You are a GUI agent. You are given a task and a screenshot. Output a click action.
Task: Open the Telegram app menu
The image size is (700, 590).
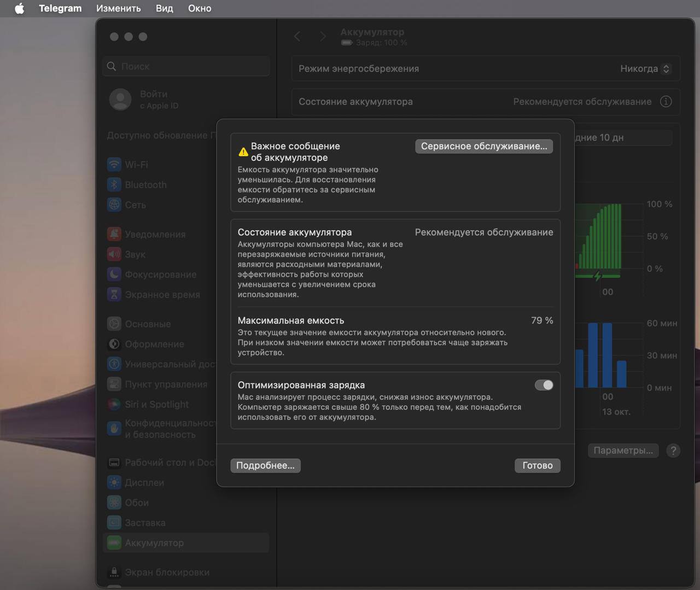point(60,8)
